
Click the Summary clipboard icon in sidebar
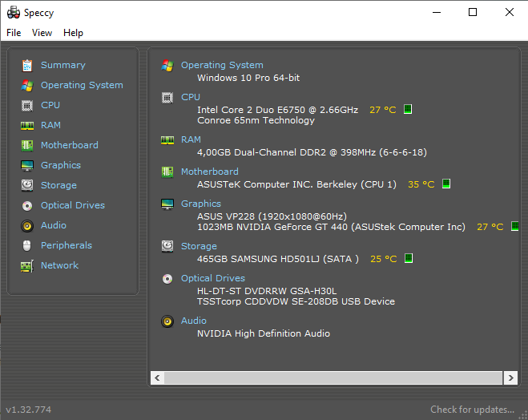[x=27, y=66]
